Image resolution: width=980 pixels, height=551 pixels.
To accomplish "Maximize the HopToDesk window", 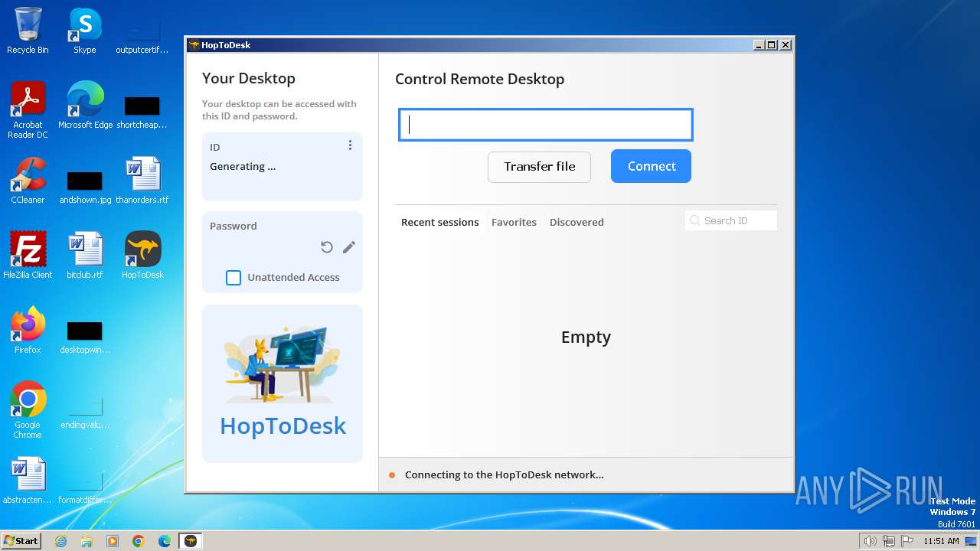I will click(x=772, y=45).
